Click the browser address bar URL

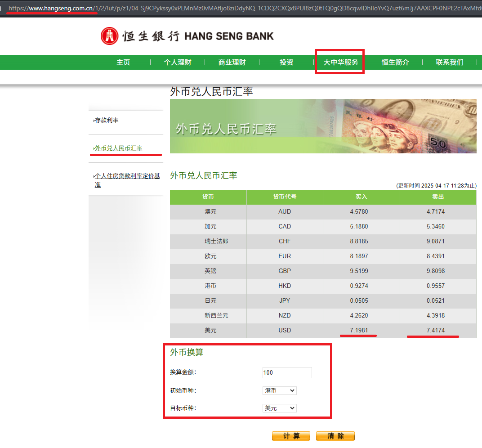(x=243, y=8)
